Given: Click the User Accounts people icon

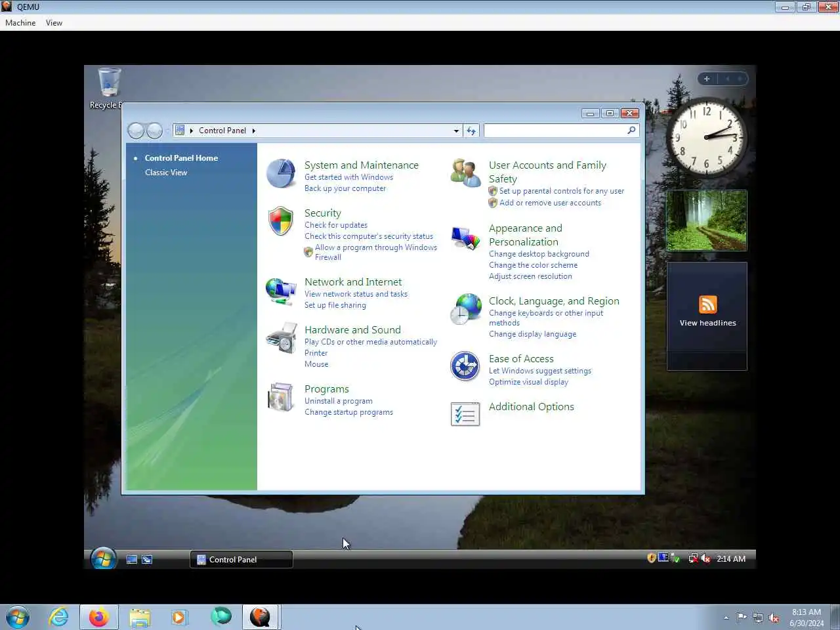Looking at the screenshot, I should 465,173.
